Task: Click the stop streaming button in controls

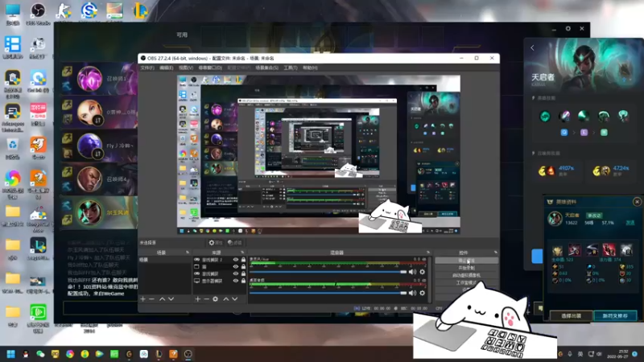Action: coord(467,261)
